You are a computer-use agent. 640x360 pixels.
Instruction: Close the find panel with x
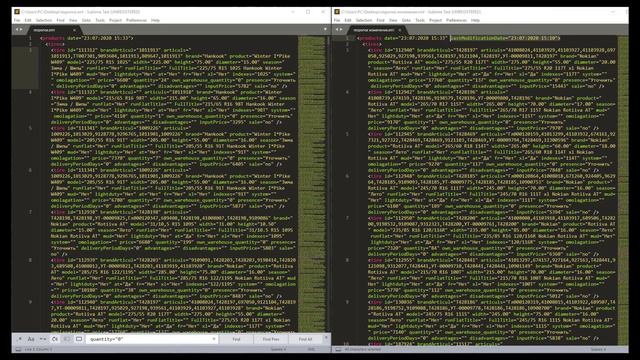[x=326, y=337]
